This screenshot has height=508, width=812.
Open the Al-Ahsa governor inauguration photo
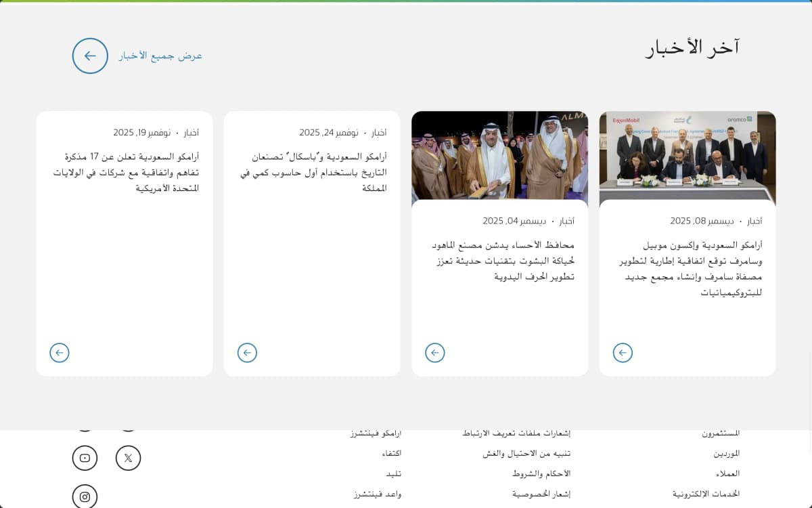(499, 157)
